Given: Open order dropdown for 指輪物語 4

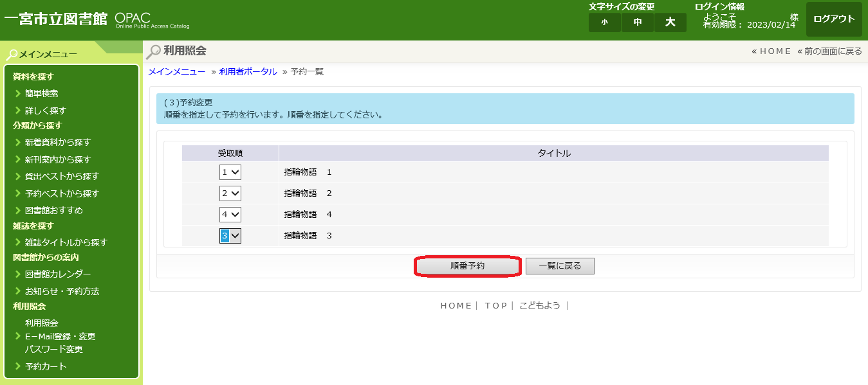Looking at the screenshot, I should pyautogui.click(x=230, y=215).
